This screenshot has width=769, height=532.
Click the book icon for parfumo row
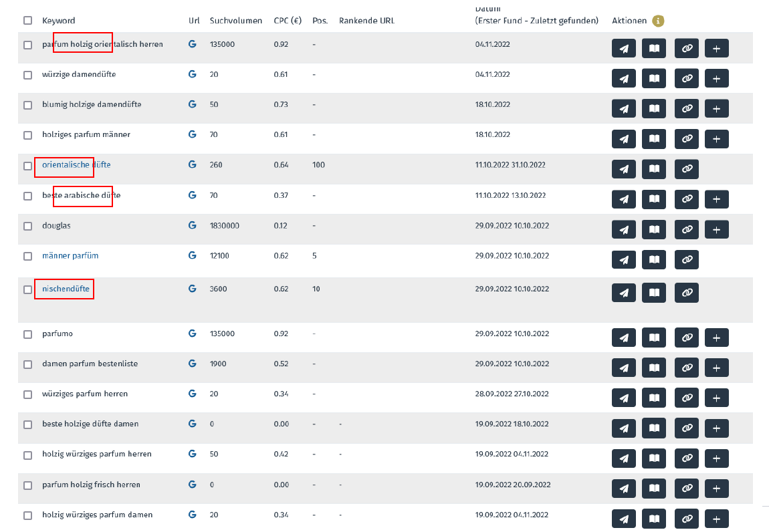coord(654,338)
